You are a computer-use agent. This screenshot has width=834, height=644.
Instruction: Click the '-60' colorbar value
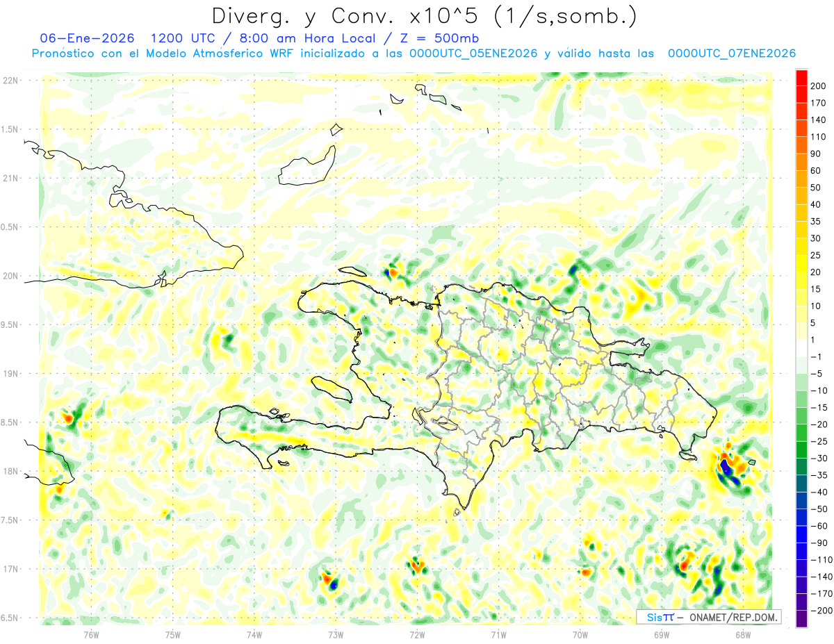pos(819,526)
